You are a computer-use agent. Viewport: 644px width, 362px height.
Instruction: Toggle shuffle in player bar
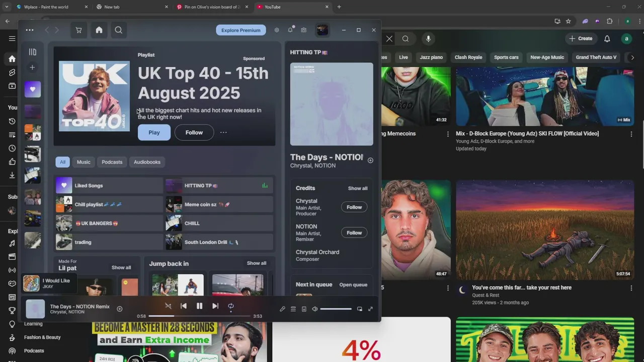click(168, 306)
